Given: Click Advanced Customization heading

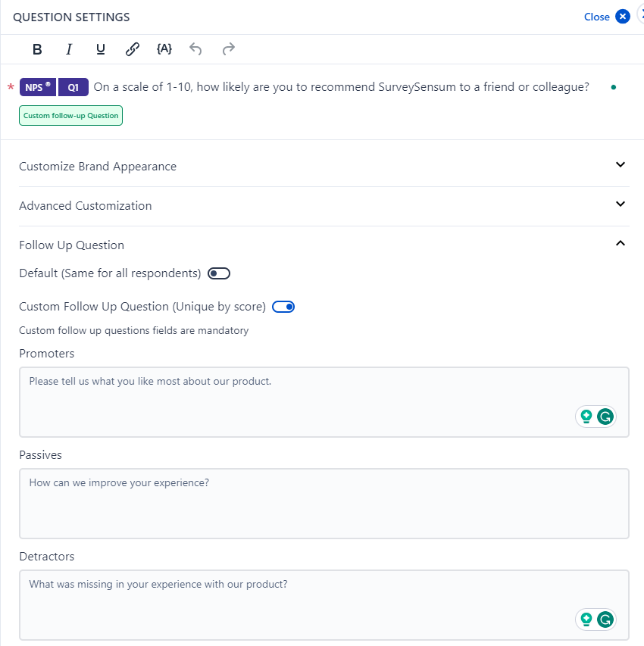Looking at the screenshot, I should (86, 205).
